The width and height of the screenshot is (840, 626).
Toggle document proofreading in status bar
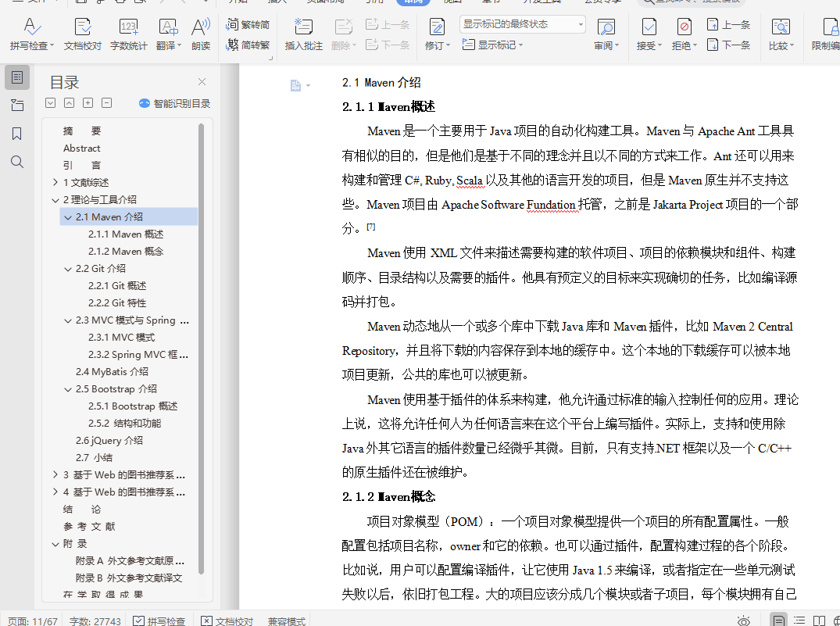[227, 621]
